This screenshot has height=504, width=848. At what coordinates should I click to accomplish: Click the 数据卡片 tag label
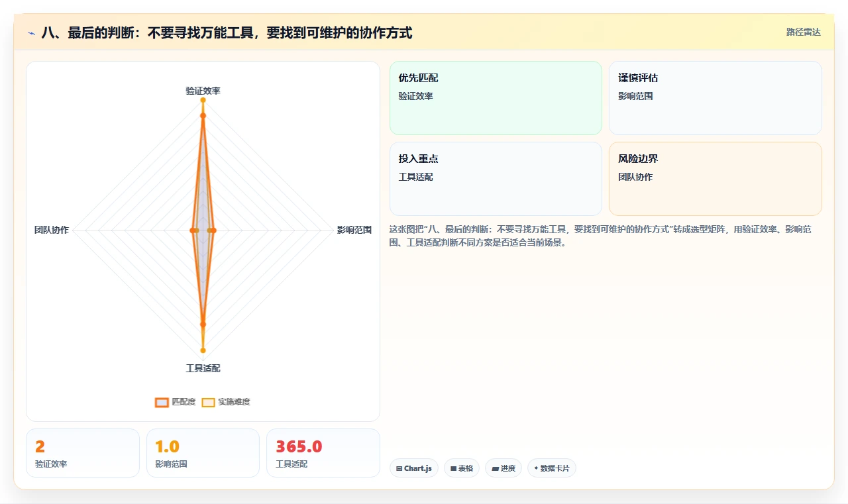click(555, 468)
